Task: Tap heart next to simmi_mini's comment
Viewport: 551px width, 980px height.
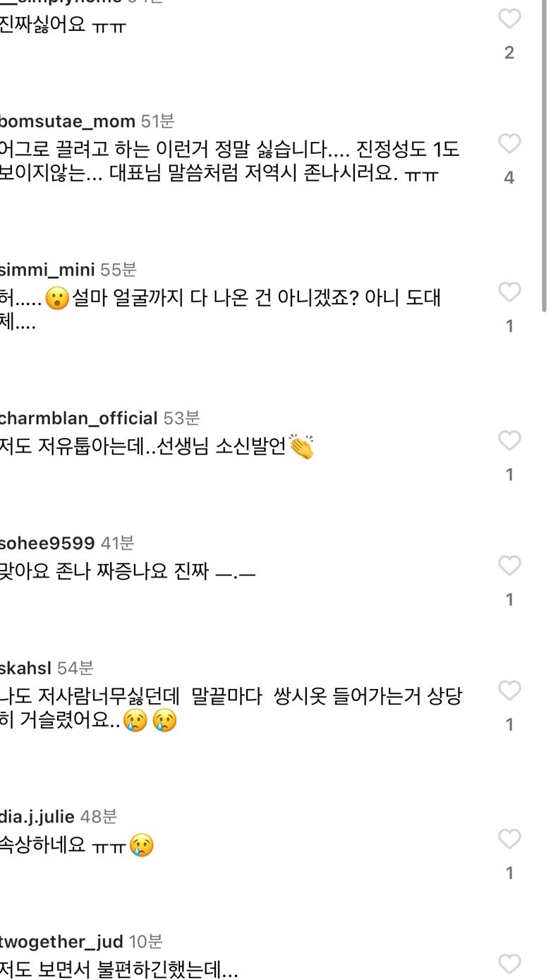Action: pyautogui.click(x=509, y=292)
